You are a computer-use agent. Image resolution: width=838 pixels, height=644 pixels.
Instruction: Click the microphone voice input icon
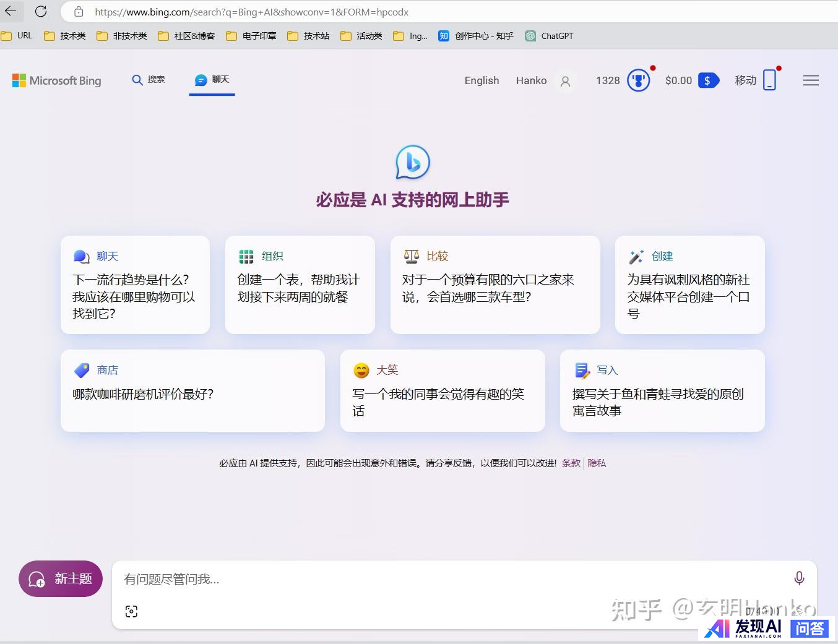click(x=799, y=578)
